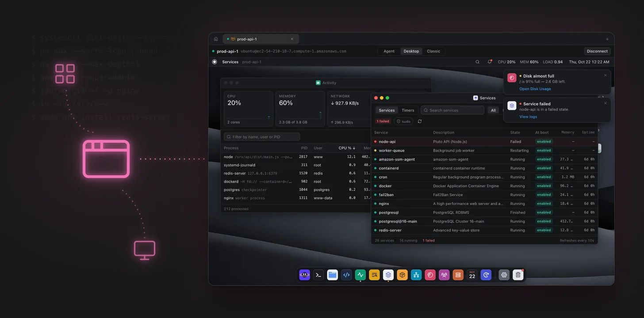The image size is (644, 318).
Task: Open the trash icon in the dock
Action: click(x=518, y=275)
